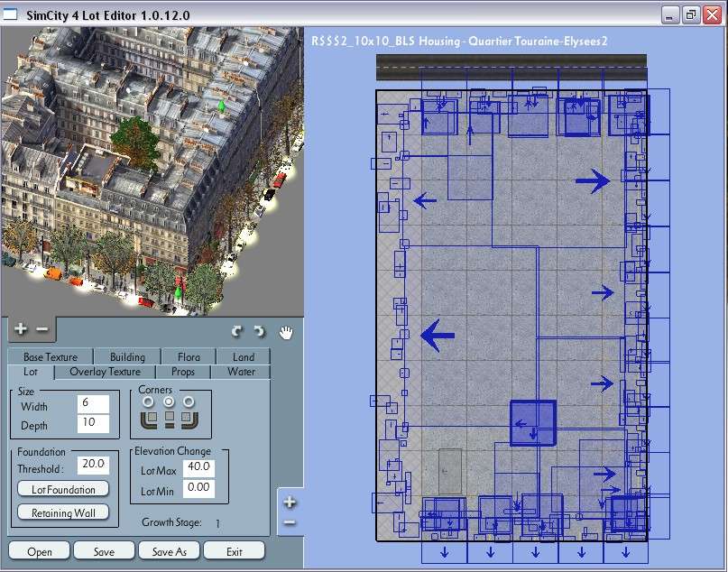This screenshot has height=572, width=728.
Task: Exit the Lot Editor via Exit button
Action: [234, 551]
